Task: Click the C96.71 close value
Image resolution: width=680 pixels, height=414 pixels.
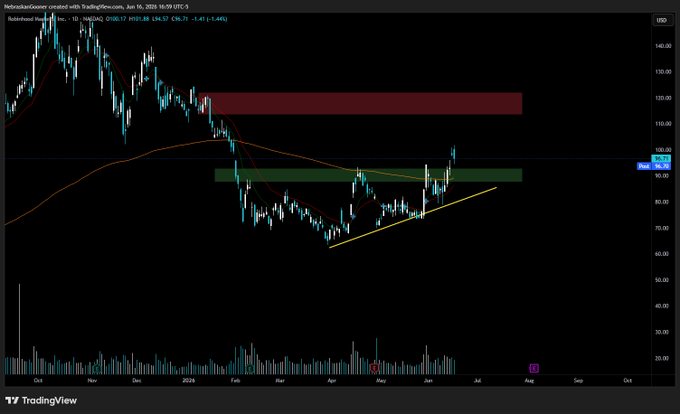Action: 180,19
